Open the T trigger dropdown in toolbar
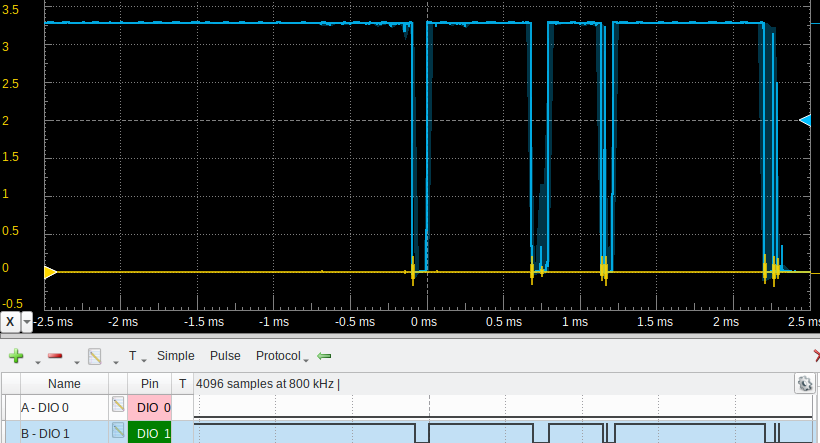Image resolution: width=820 pixels, height=443 pixels. point(137,357)
